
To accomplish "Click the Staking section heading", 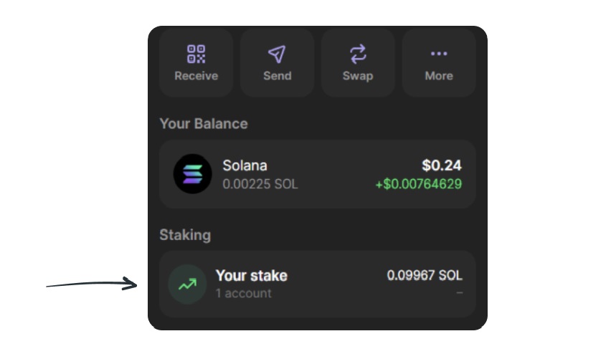I will pos(185,235).
